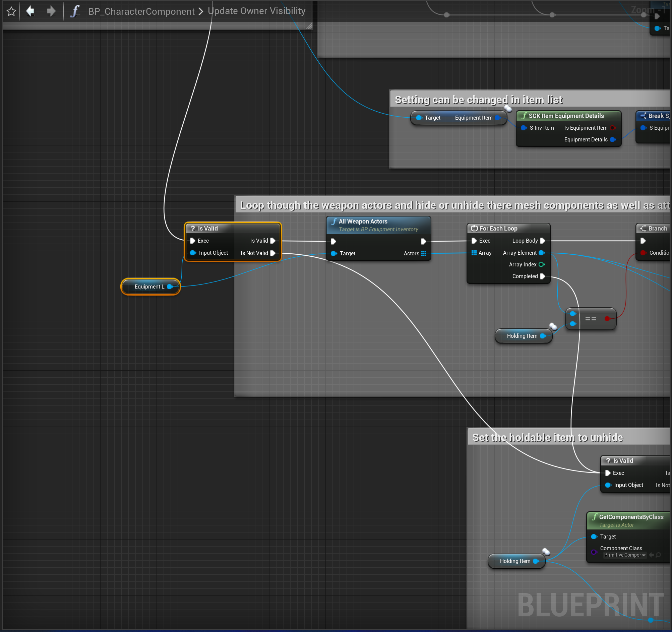
Task: Click the magnifier browse icon for Component Class
Action: pos(658,555)
